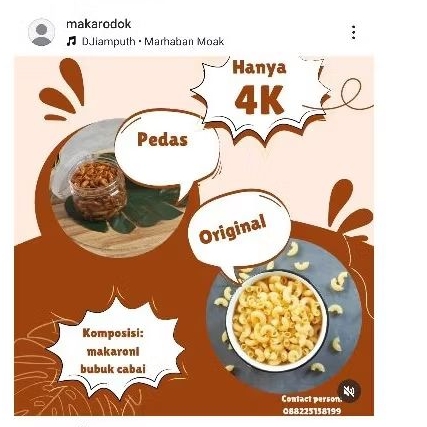Open the three-dot post options menu
This screenshot has width=427, height=427.
(x=354, y=32)
